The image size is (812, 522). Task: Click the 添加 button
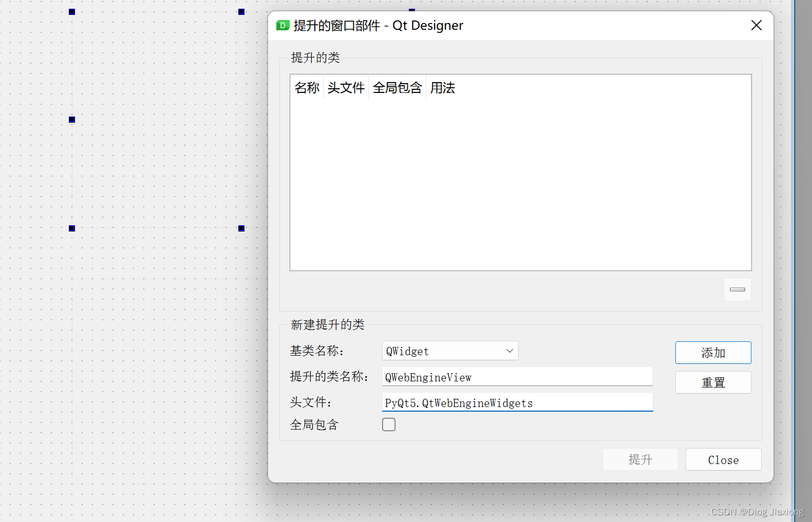713,353
